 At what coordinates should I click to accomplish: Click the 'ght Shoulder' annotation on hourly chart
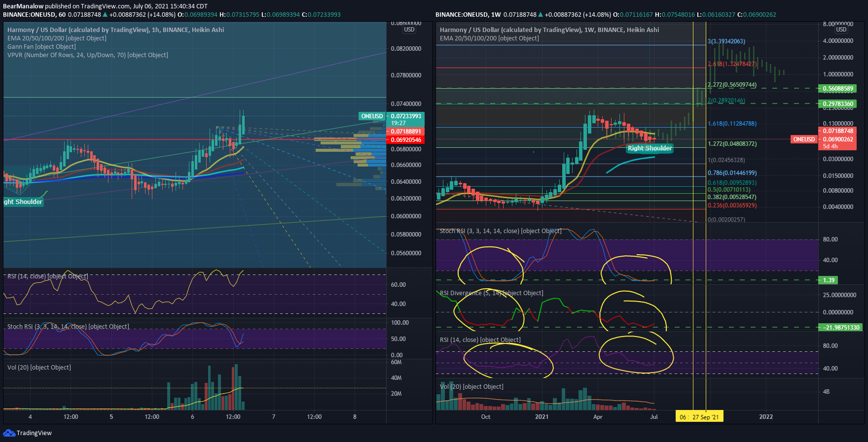point(23,202)
